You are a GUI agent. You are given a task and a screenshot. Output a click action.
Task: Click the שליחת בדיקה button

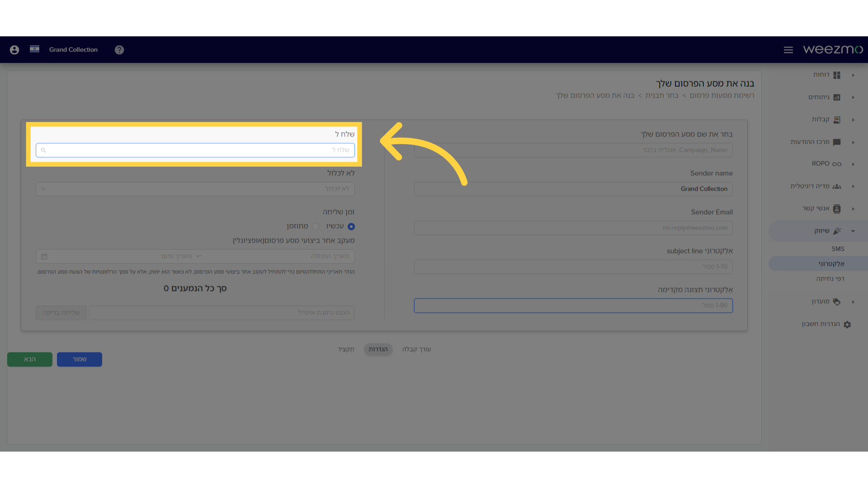coord(61,313)
